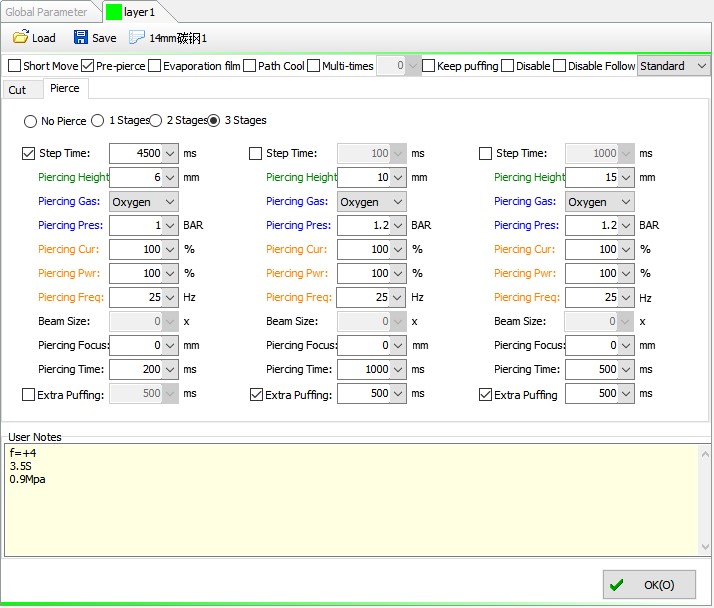Viewport: 714px width, 608px height.
Task: Enable the Short Move checkbox
Action: [14, 66]
